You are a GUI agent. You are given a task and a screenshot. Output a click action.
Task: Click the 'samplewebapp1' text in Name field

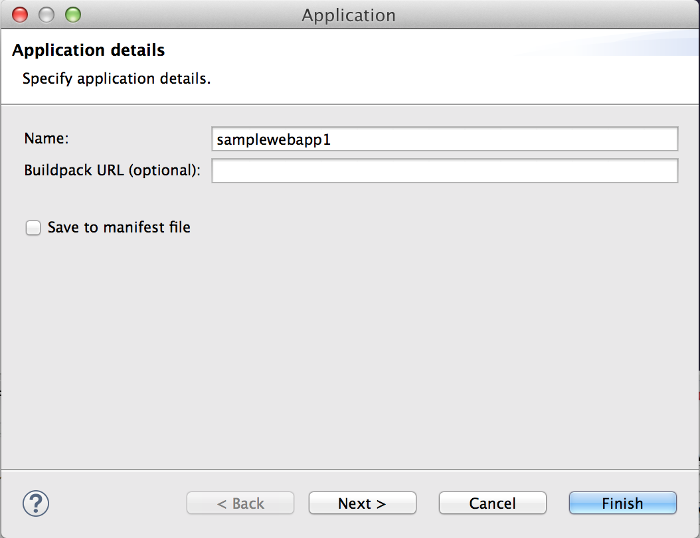tap(273, 140)
